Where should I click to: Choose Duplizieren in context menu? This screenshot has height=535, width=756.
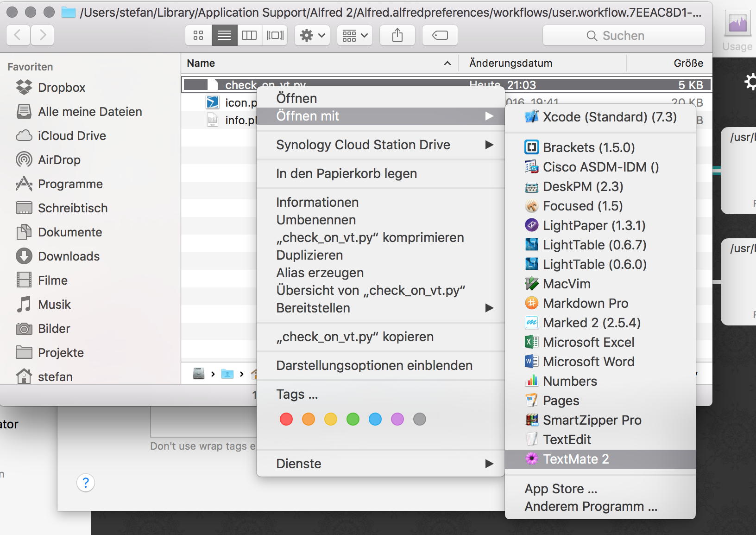[380, 255]
